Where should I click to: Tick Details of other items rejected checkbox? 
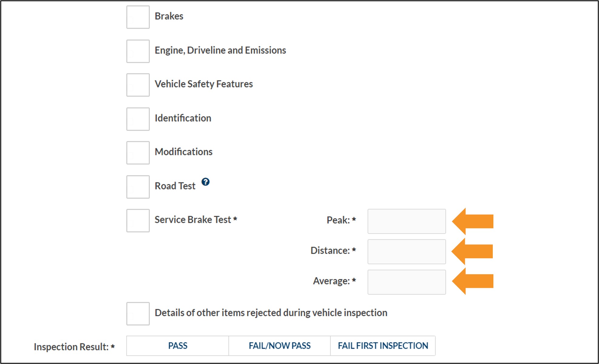[138, 314]
